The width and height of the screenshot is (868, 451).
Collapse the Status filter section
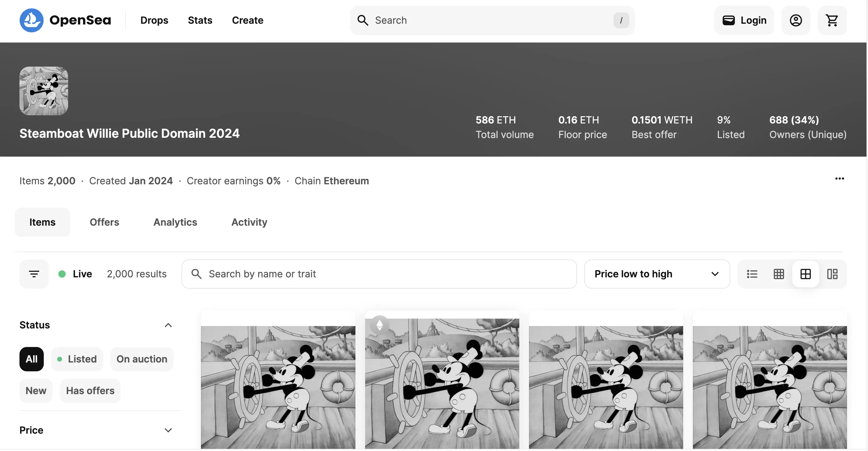pyautogui.click(x=168, y=325)
